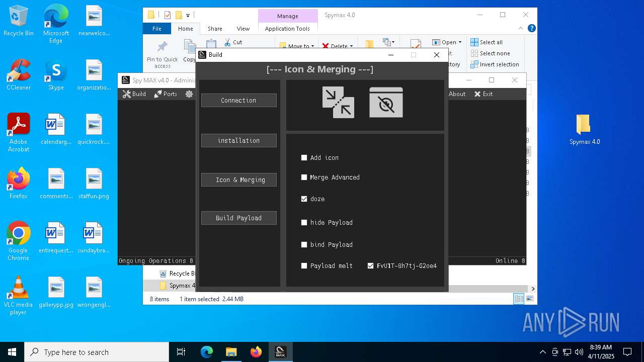Open CCleaner desktop shortcut

click(x=19, y=75)
